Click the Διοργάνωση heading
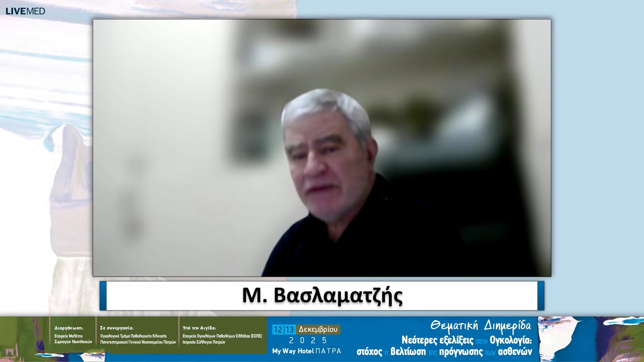This screenshot has width=644, height=362. pos(69,328)
